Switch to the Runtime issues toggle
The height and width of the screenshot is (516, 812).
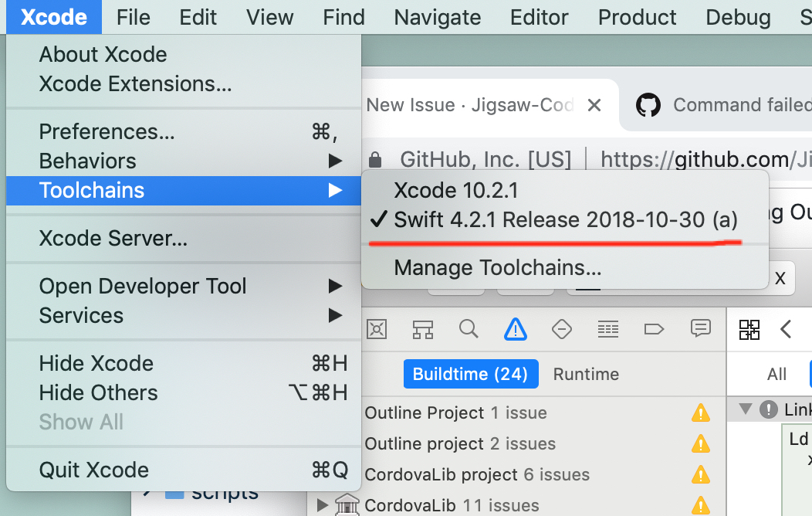click(x=585, y=374)
